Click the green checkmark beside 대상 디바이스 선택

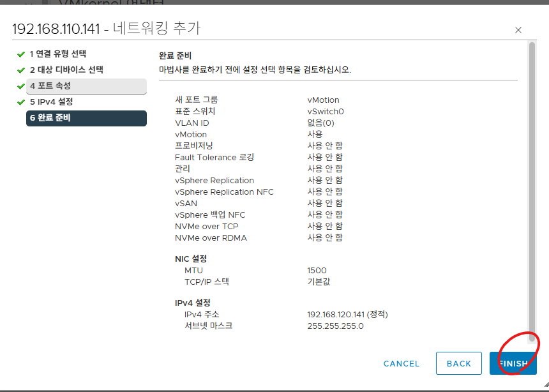(21, 70)
